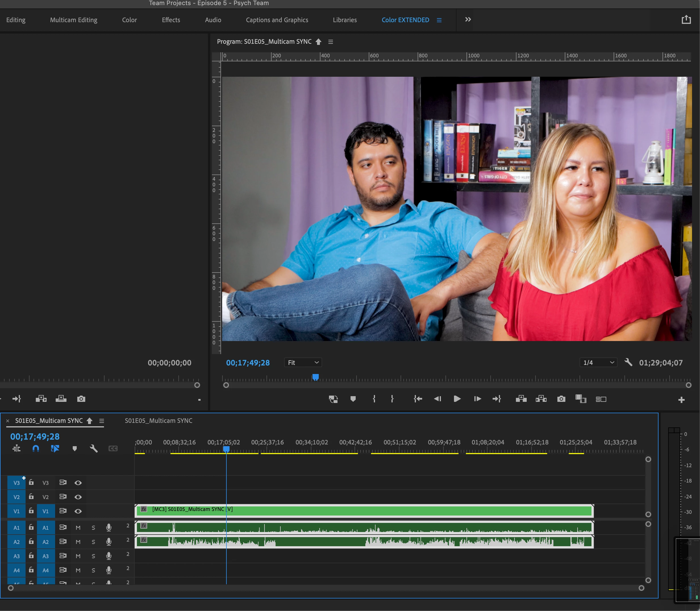The width and height of the screenshot is (700, 611).
Task: Solo audio track A2
Action: coord(93,542)
